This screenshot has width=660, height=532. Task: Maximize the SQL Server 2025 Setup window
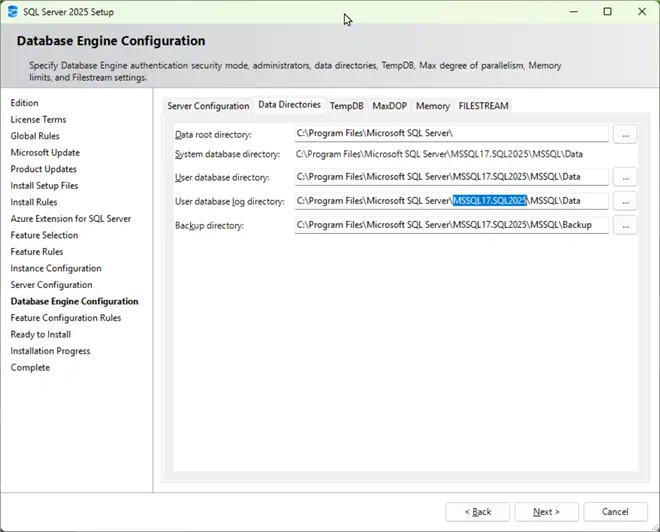click(x=607, y=11)
